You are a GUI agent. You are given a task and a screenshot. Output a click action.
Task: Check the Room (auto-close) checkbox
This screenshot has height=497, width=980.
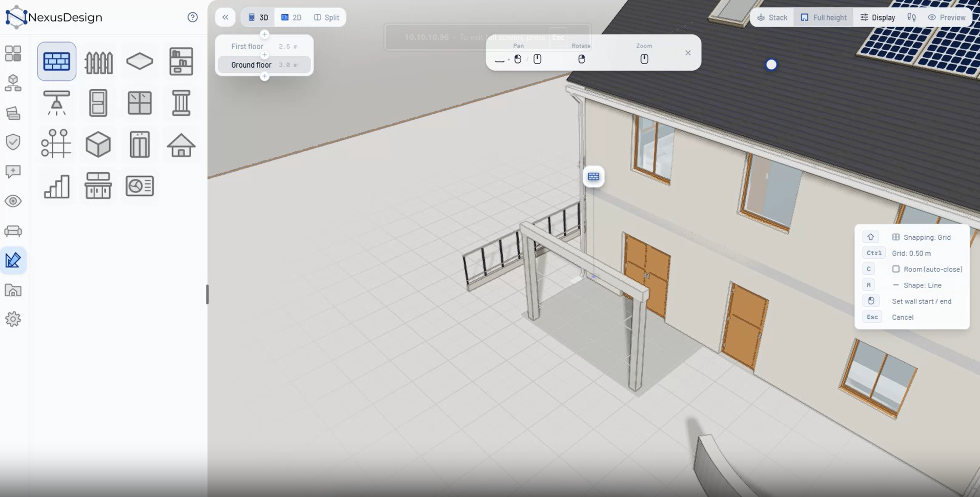pos(896,269)
